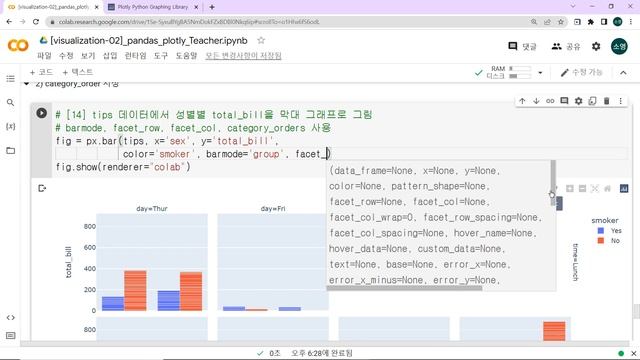Screen dimensions: 640x360
Task: Open the find and replace sidebar
Action: tap(11, 102)
